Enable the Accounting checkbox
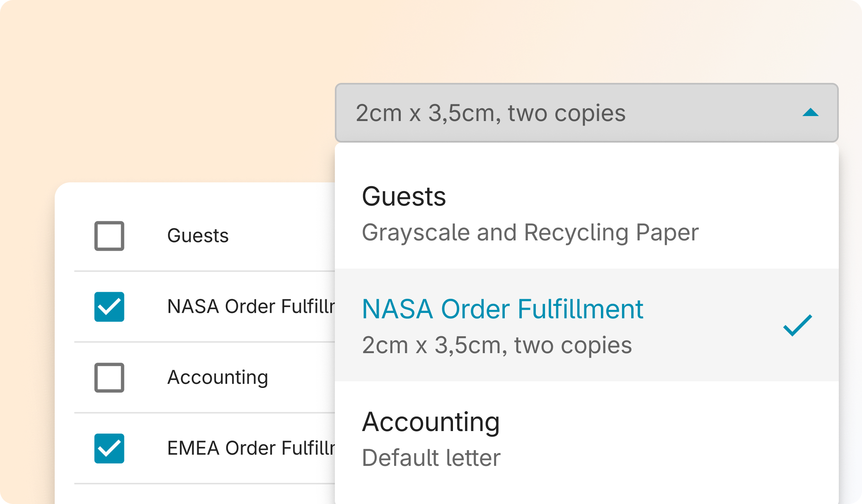This screenshot has height=504, width=862. pos(109,378)
